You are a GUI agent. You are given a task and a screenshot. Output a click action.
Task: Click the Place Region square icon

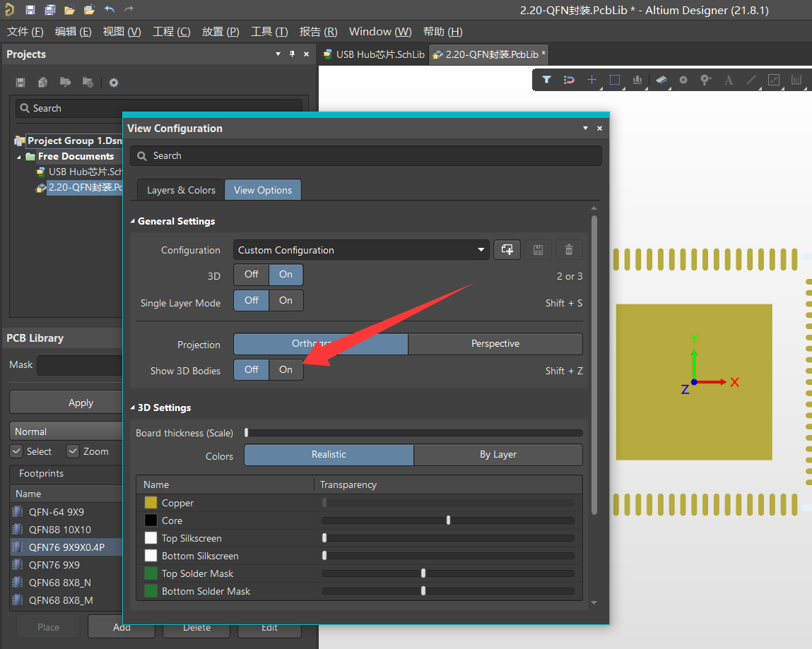click(774, 80)
